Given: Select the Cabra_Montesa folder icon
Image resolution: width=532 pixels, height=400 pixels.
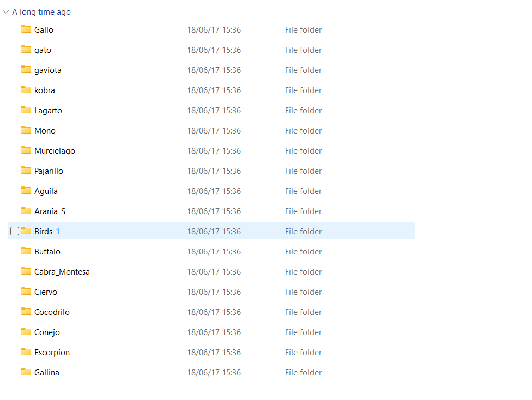Looking at the screenshot, I should pos(26,271).
